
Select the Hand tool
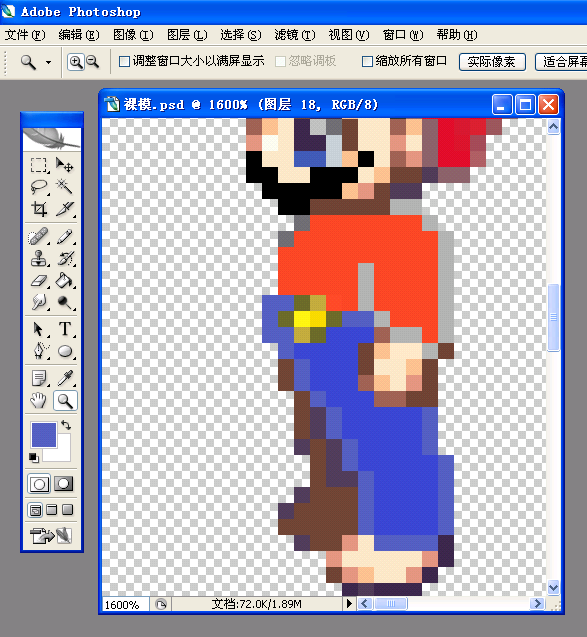(39, 401)
